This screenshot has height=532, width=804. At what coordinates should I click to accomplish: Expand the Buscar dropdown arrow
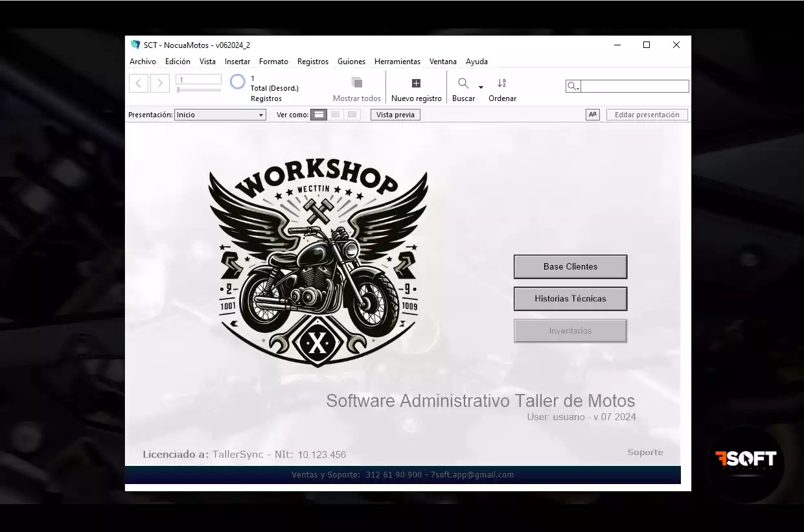coord(481,87)
